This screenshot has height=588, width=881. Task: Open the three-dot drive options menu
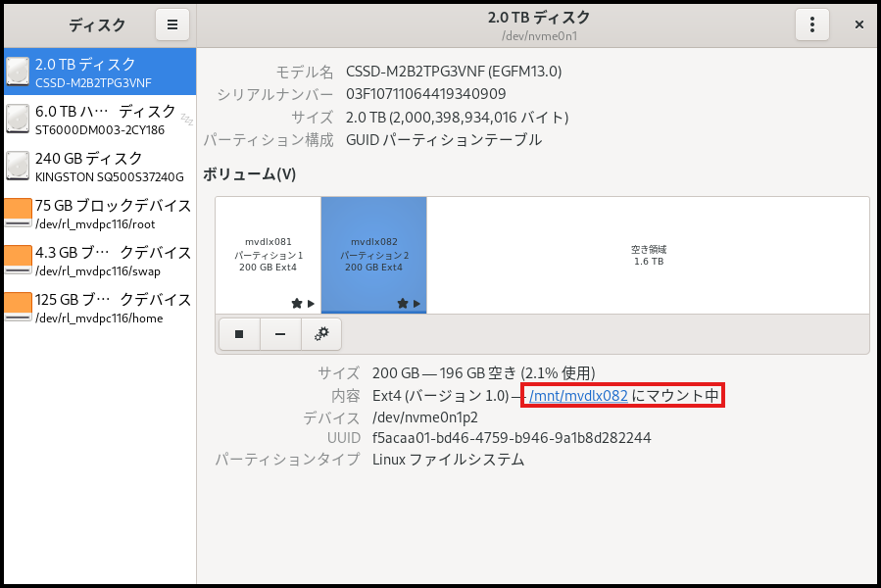pyautogui.click(x=812, y=24)
